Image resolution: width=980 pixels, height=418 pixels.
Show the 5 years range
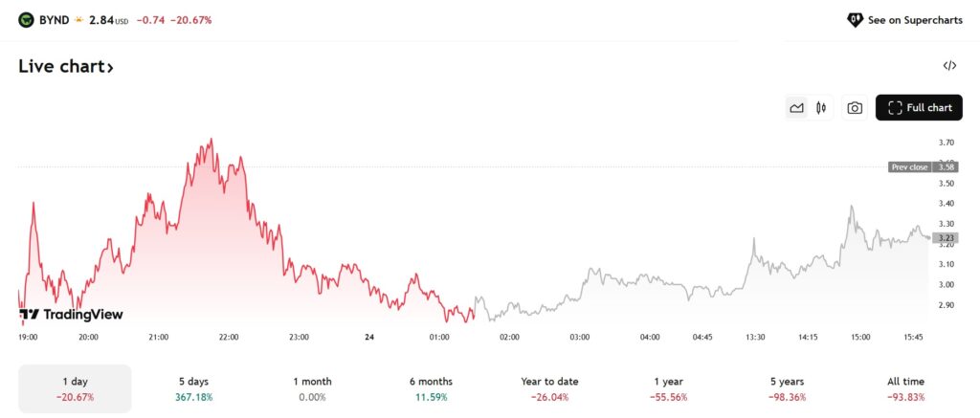tap(787, 388)
